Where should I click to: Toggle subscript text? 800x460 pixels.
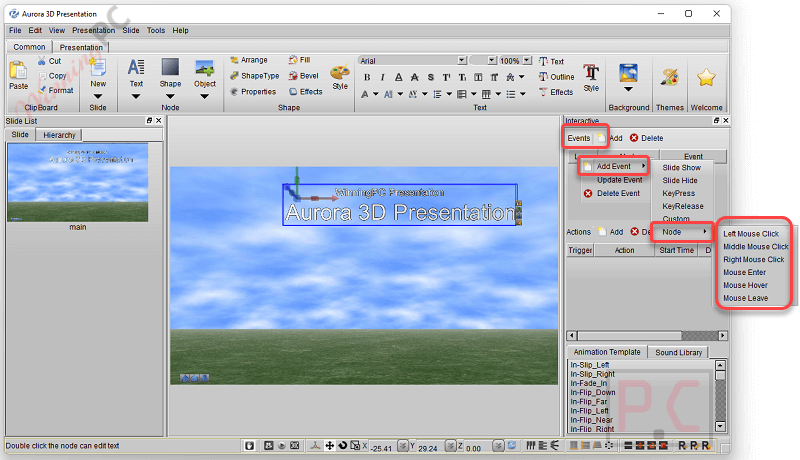coord(462,78)
